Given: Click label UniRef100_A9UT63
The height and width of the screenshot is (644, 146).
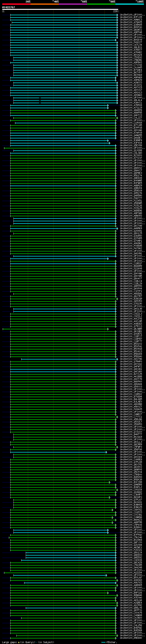Looking at the screenshot, I should [131, 583].
